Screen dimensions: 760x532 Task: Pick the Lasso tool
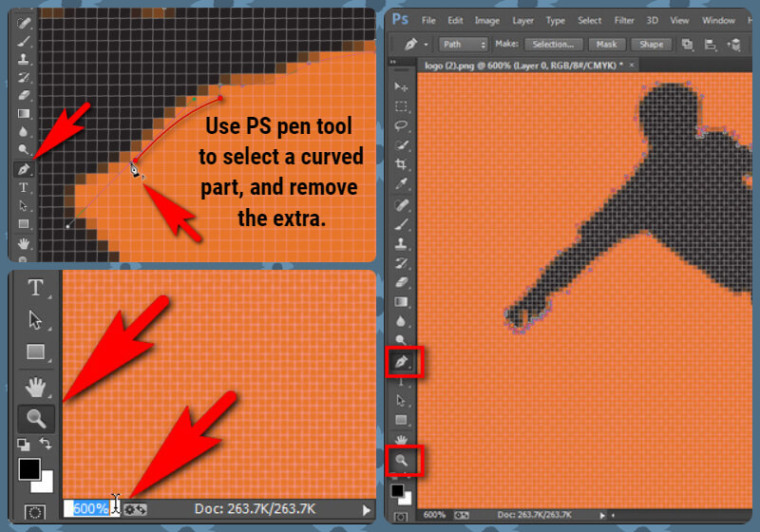[x=401, y=125]
